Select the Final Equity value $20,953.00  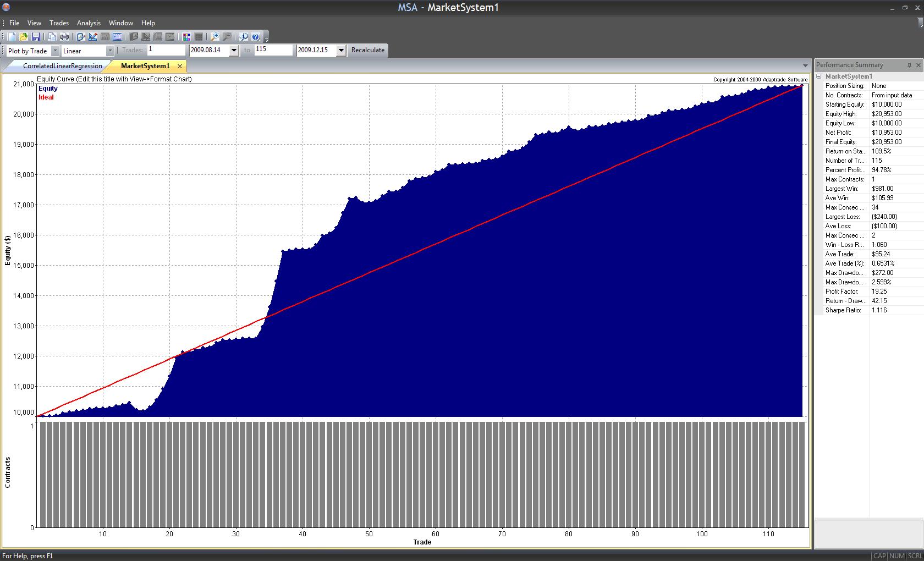tap(887, 142)
